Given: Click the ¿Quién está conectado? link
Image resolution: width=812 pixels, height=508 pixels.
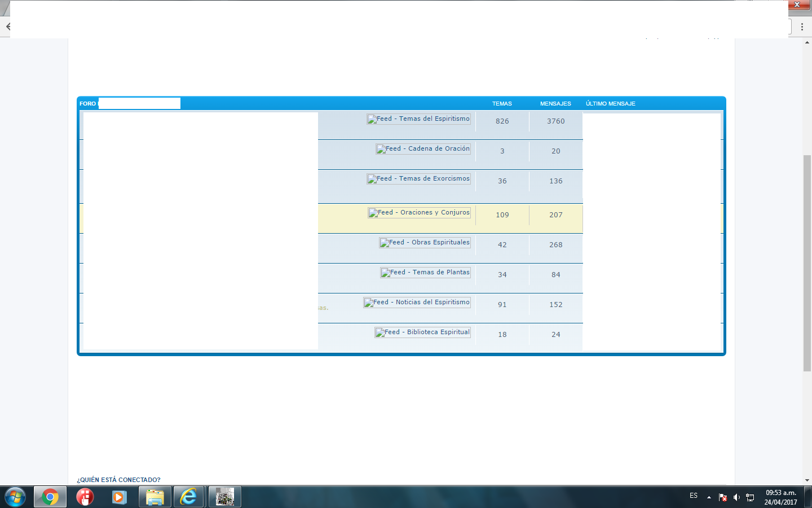Looking at the screenshot, I should pyautogui.click(x=118, y=480).
